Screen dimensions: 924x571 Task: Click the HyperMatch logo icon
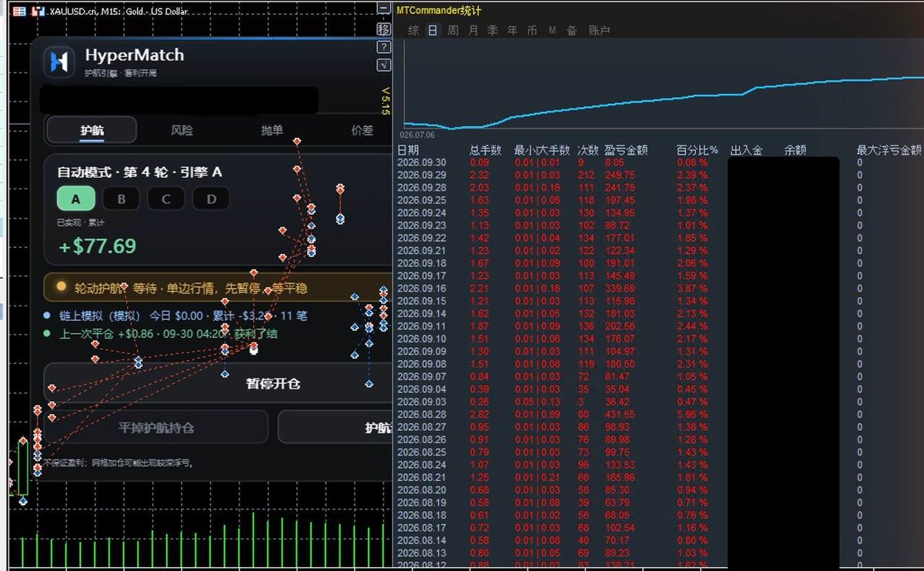click(x=59, y=62)
